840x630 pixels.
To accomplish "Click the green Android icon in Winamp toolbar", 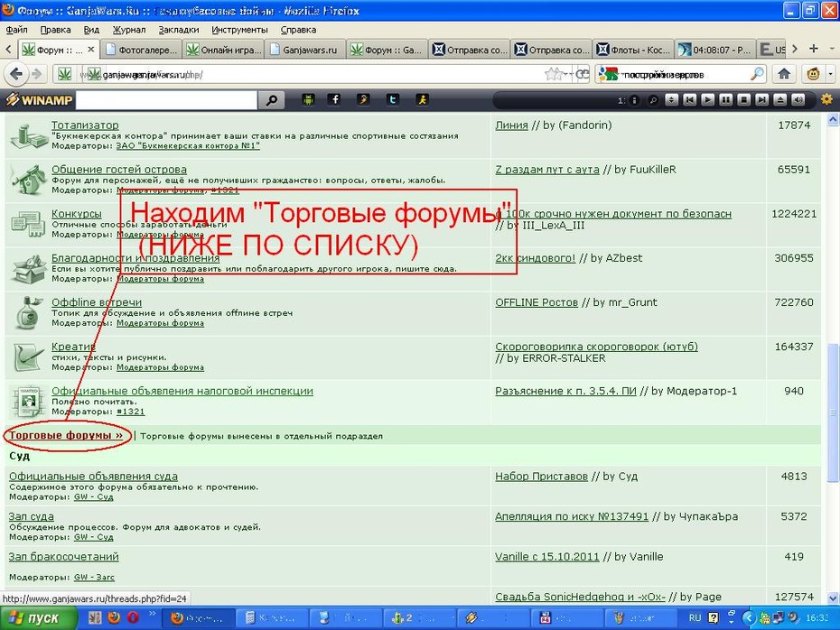I will tap(308, 99).
